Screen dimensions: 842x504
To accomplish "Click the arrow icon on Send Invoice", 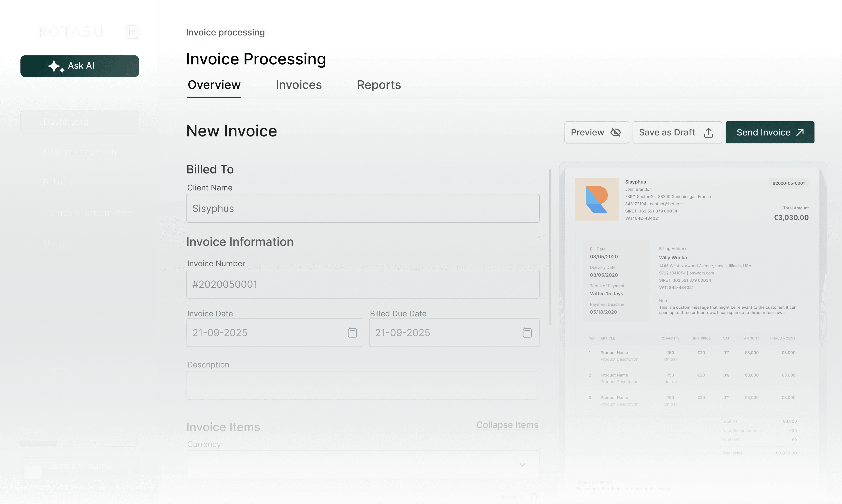I will tap(800, 132).
